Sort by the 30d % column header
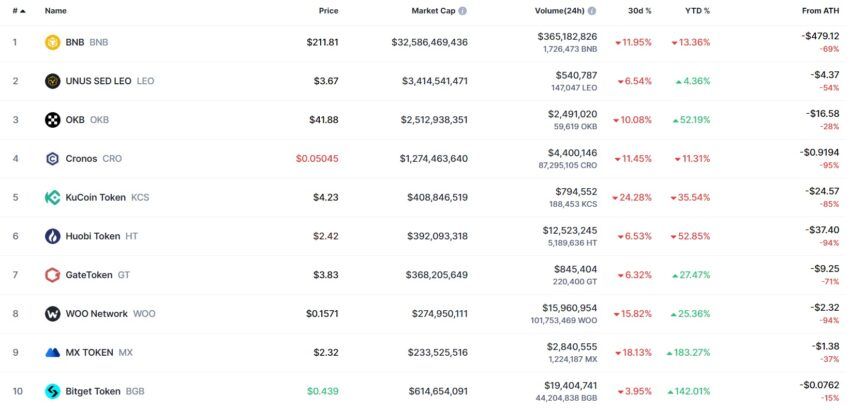 point(640,11)
